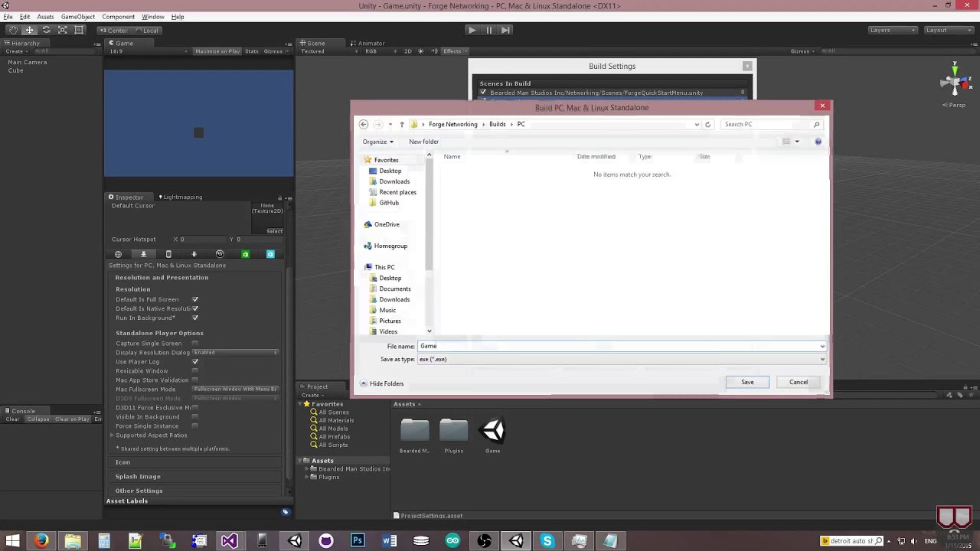
Task: Open the green Windows Store settings tab
Action: coord(245,254)
